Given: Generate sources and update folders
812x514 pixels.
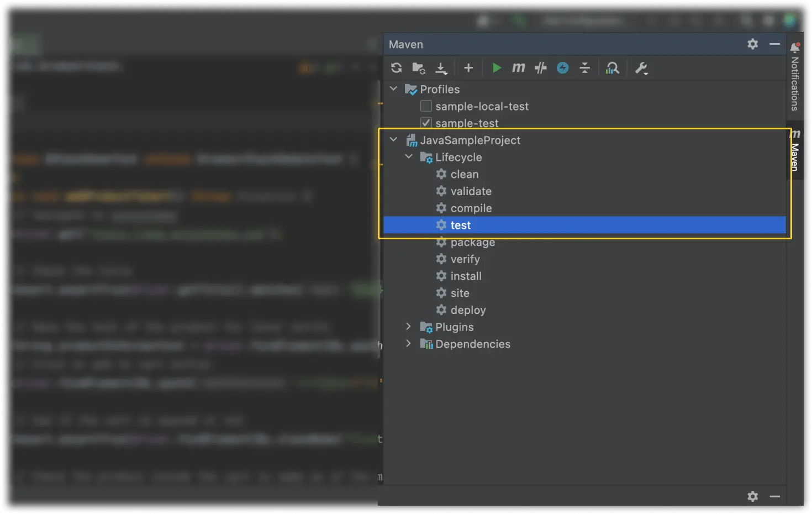Looking at the screenshot, I should click(x=418, y=67).
